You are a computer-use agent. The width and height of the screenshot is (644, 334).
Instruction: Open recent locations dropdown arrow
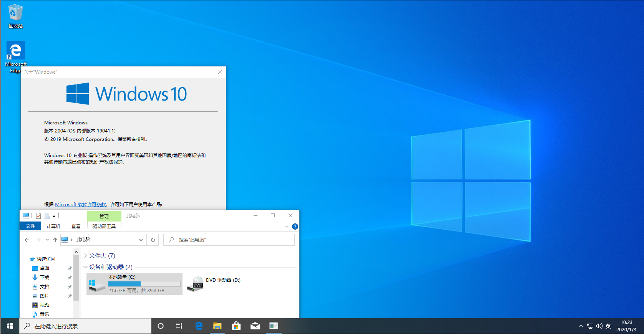47,240
